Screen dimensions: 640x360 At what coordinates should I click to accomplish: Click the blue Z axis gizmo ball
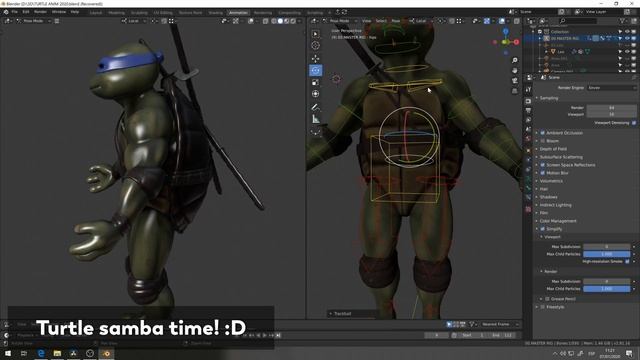click(506, 31)
